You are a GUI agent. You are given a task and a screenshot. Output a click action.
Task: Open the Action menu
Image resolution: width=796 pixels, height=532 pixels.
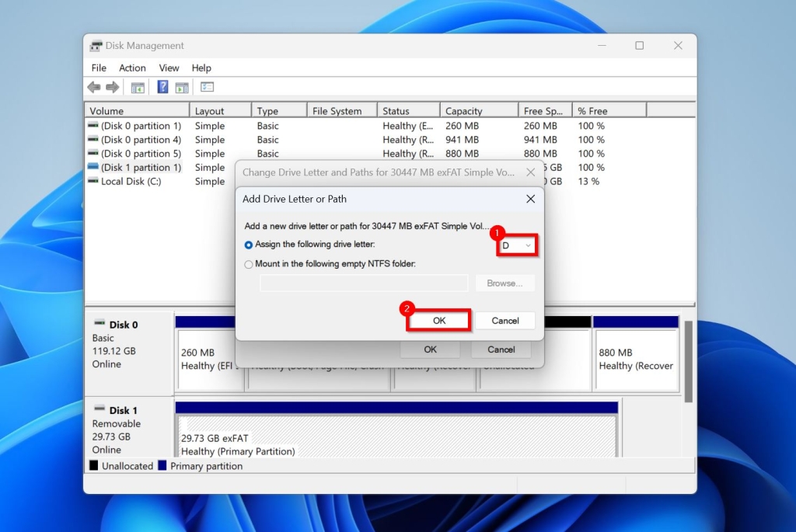132,68
